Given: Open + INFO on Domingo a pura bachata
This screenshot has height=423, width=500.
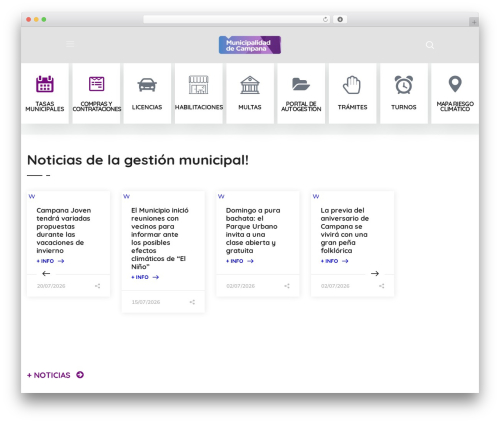Looking at the screenshot, I should point(240,261).
